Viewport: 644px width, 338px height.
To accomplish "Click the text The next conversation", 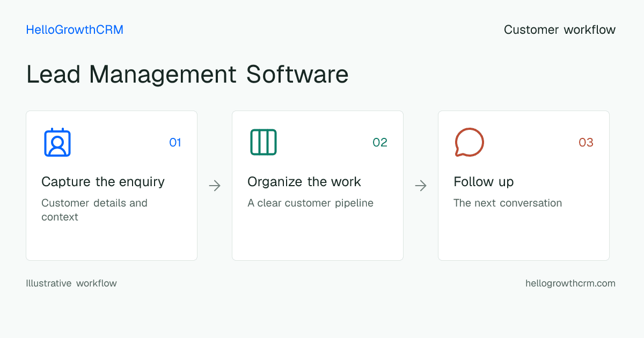I will pos(508,203).
